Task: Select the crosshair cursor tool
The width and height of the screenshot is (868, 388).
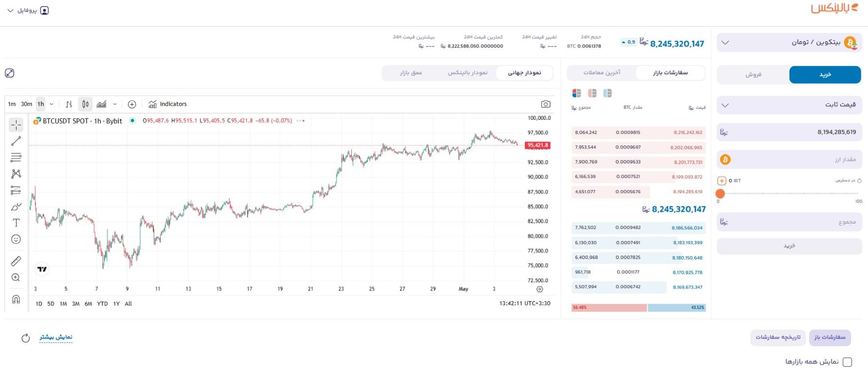Action: 16,125
